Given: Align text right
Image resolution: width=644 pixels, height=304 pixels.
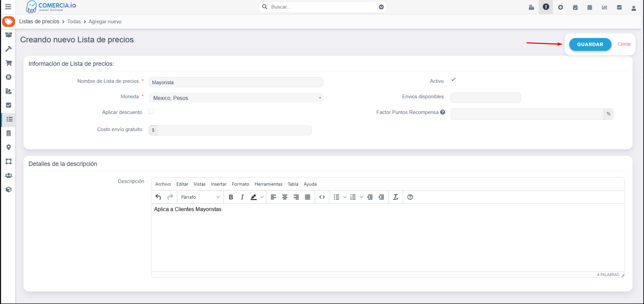Looking at the screenshot, I should tap(296, 197).
